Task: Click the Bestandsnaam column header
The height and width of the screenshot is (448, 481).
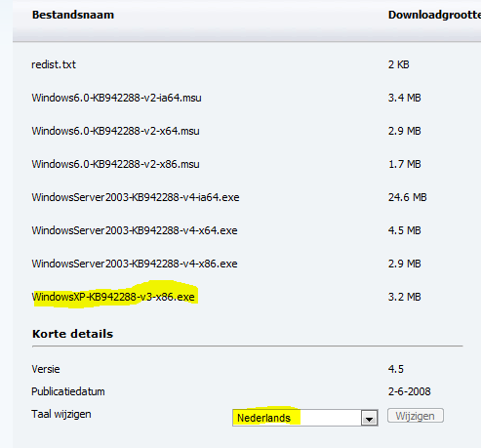Action: (73, 15)
